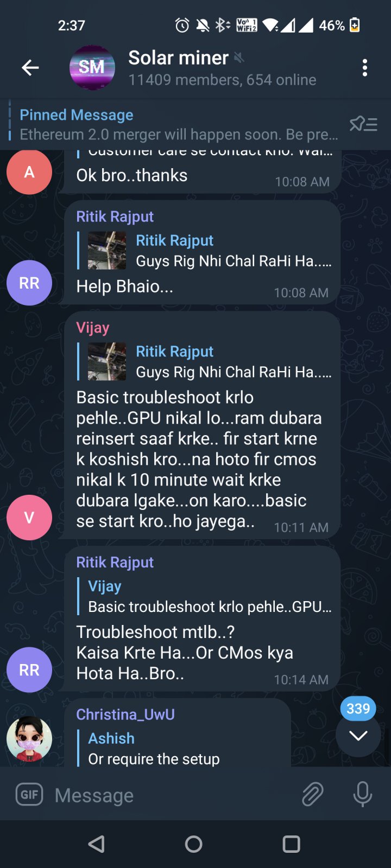
Task: Tap the GIF button in message bar
Action: pyautogui.click(x=29, y=795)
